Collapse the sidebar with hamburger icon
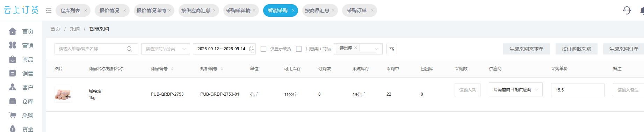This screenshot has height=132, width=644. 49,10
